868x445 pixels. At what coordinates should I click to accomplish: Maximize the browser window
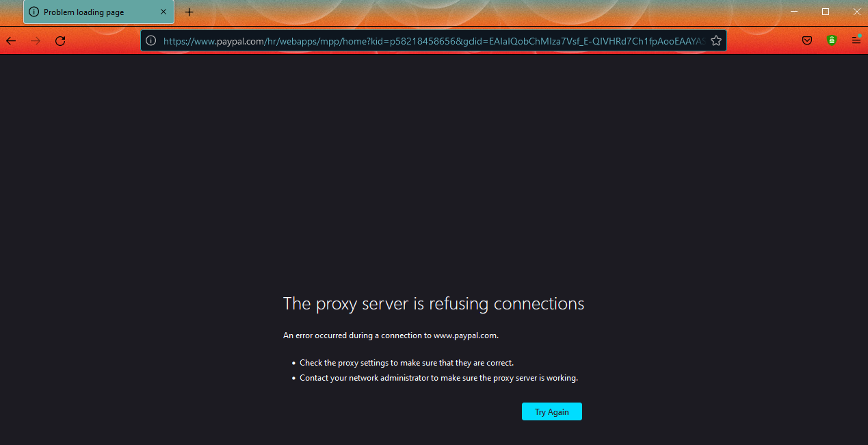tap(826, 12)
